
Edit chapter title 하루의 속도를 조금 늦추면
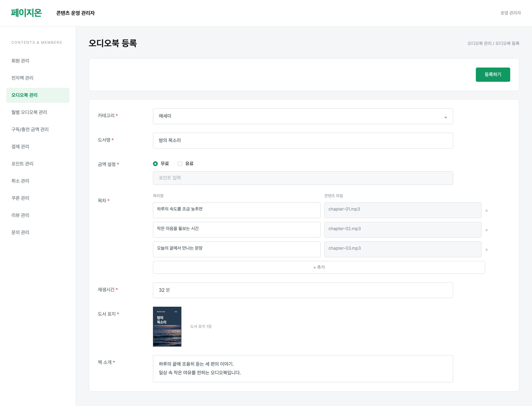[x=237, y=210]
